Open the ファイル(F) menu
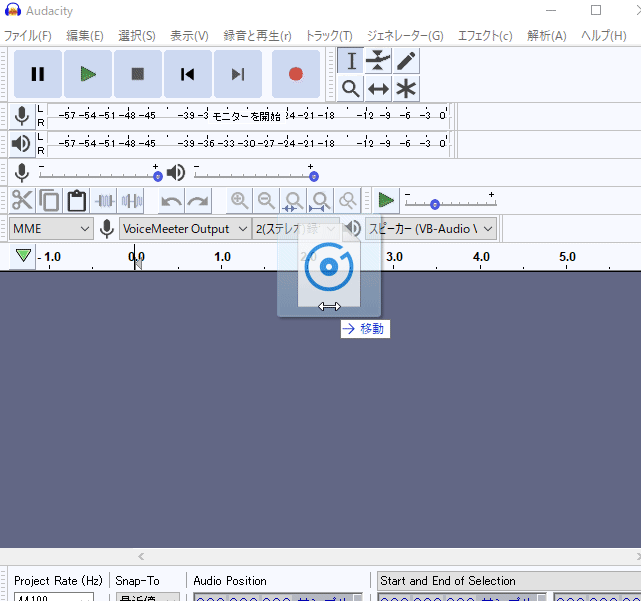 click(28, 36)
